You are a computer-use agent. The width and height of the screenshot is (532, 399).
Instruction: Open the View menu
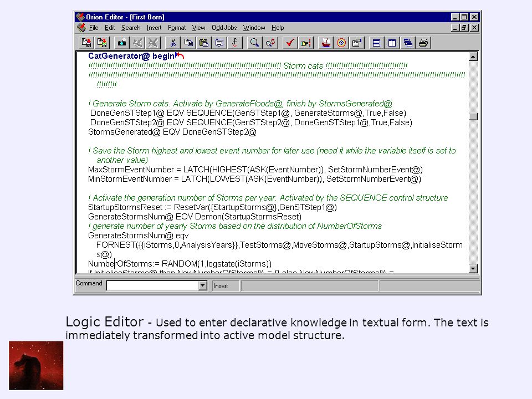coord(198,28)
